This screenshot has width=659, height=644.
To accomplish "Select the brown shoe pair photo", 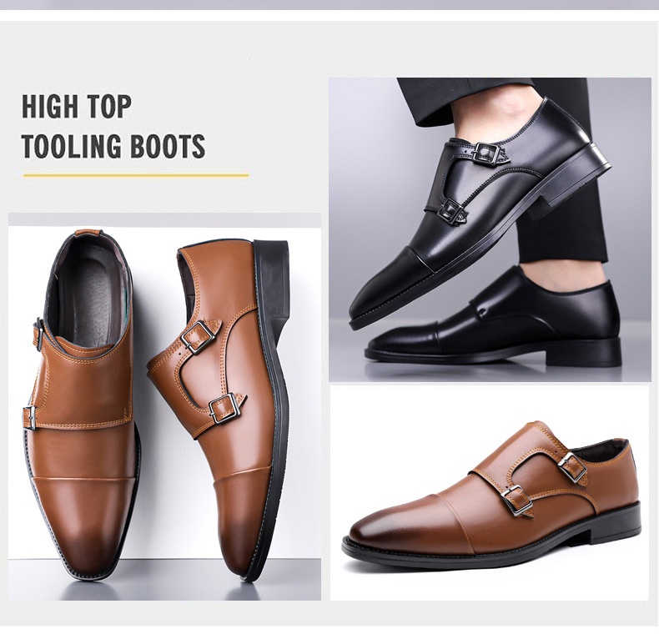I will pyautogui.click(x=165, y=406).
